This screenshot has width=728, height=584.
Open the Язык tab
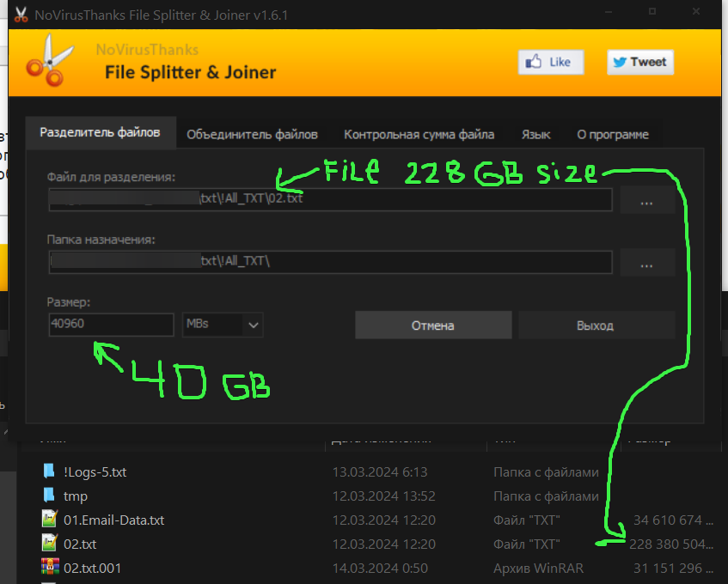(535, 135)
